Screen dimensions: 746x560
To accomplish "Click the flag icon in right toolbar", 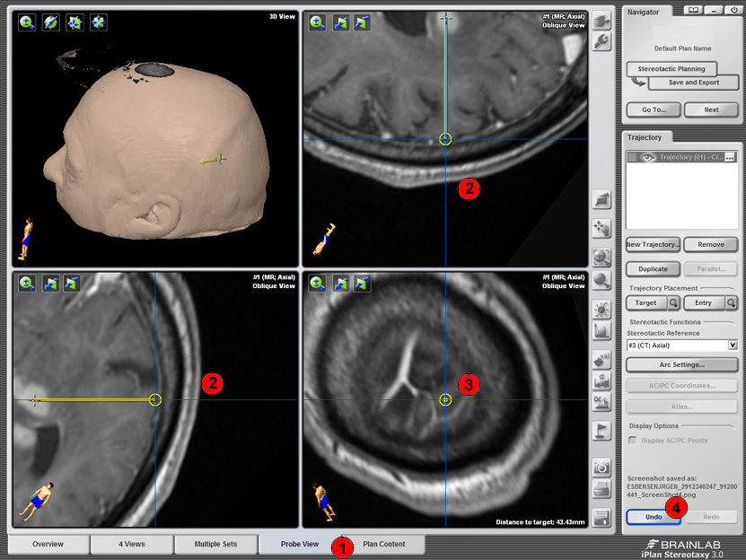I will 602,430.
